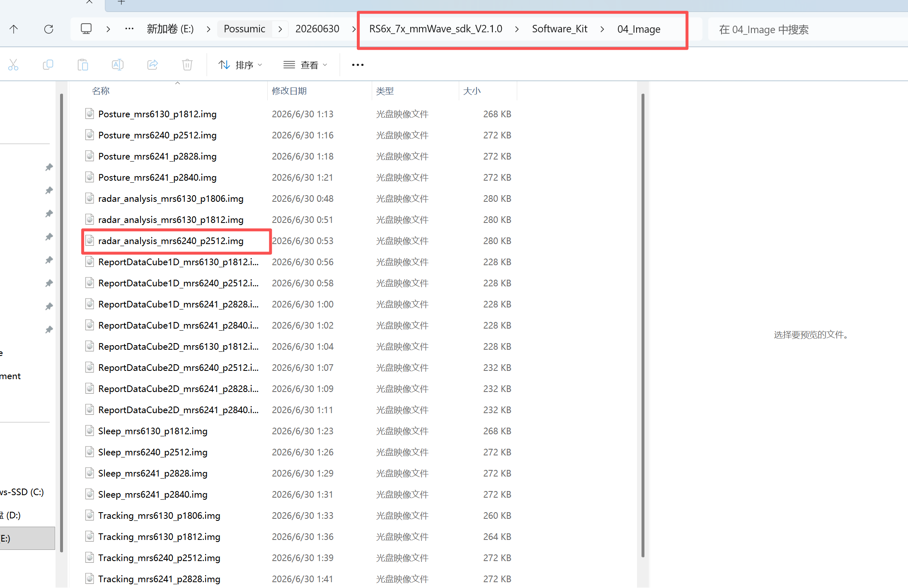Viewport: 908px width, 588px height.
Task: Click the This PC monitor icon
Action: pyautogui.click(x=86, y=29)
